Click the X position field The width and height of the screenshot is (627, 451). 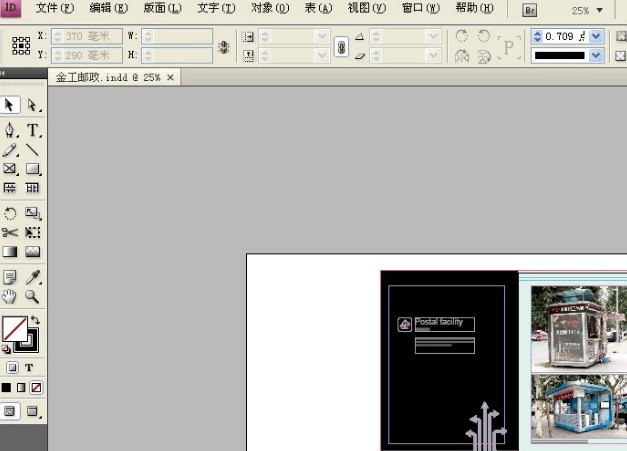coord(87,36)
